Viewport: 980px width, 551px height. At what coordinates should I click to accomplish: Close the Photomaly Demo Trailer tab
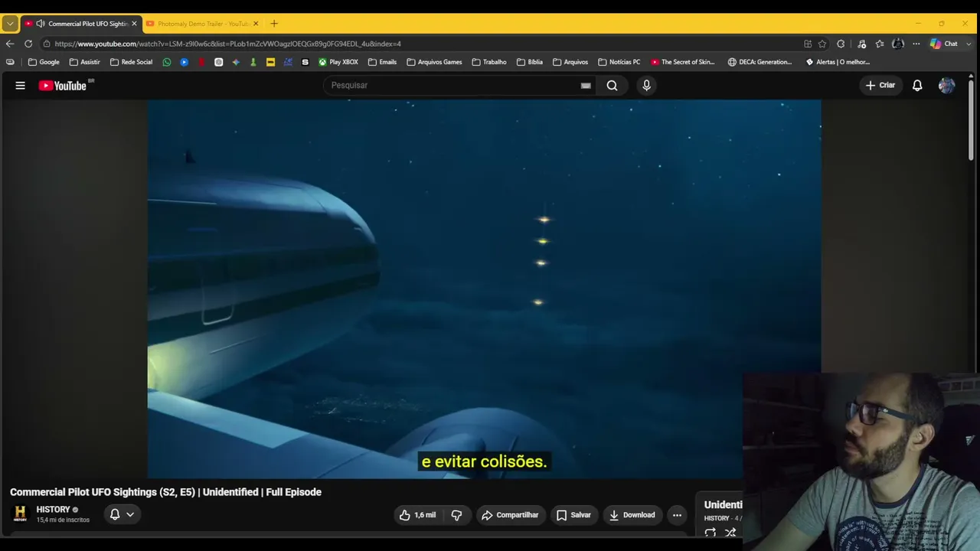point(256,24)
